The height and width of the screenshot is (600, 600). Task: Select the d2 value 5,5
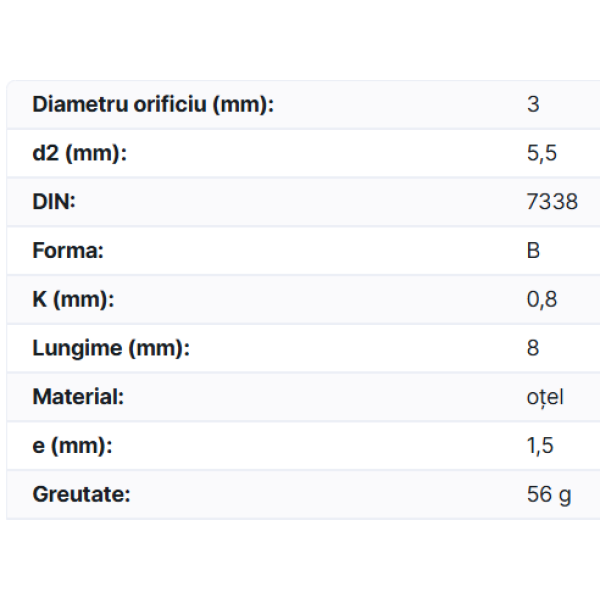(541, 153)
